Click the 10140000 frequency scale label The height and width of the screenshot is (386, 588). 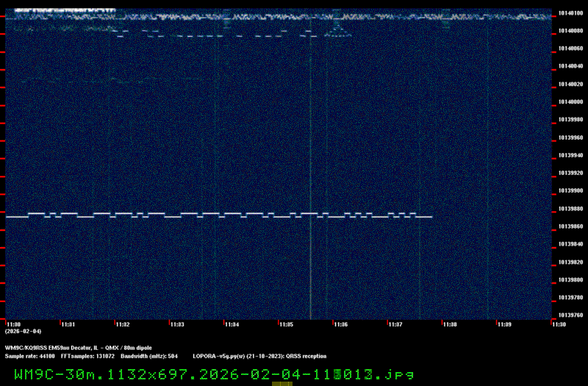(570, 102)
